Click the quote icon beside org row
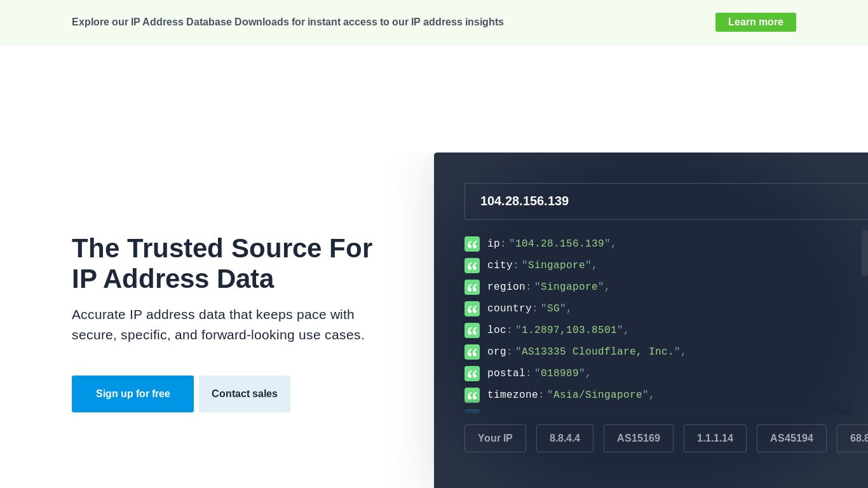Image resolution: width=868 pixels, height=488 pixels. tap(472, 352)
